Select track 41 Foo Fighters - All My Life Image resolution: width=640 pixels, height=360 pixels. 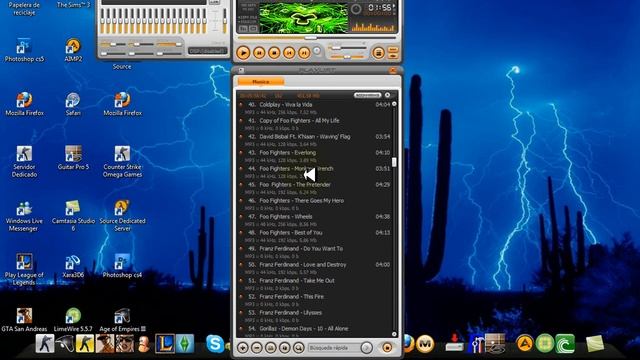click(315, 124)
